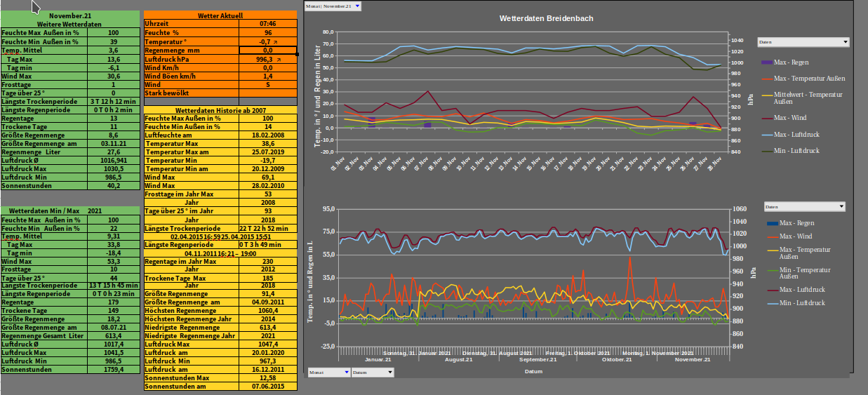Click the date 08.07.21
The height and width of the screenshot is (395, 868).
[x=114, y=327]
